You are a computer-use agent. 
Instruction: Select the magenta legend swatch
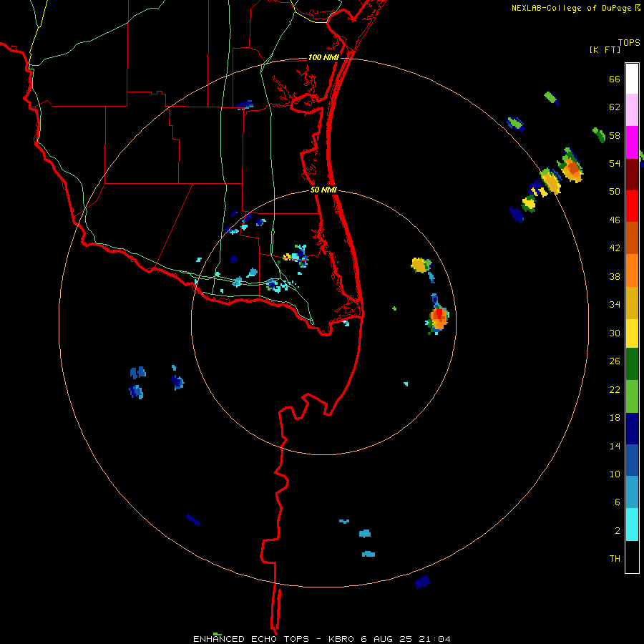[632, 142]
